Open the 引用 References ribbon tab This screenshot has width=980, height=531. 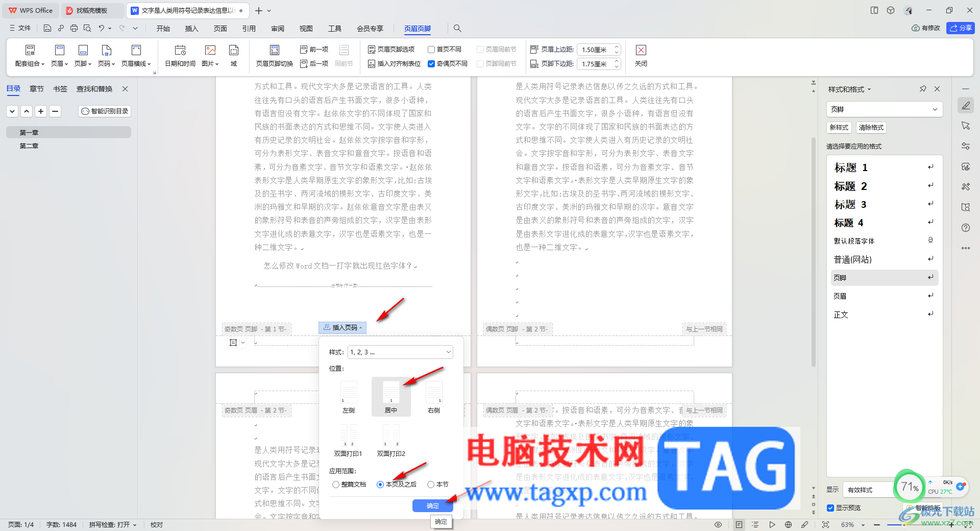(249, 29)
